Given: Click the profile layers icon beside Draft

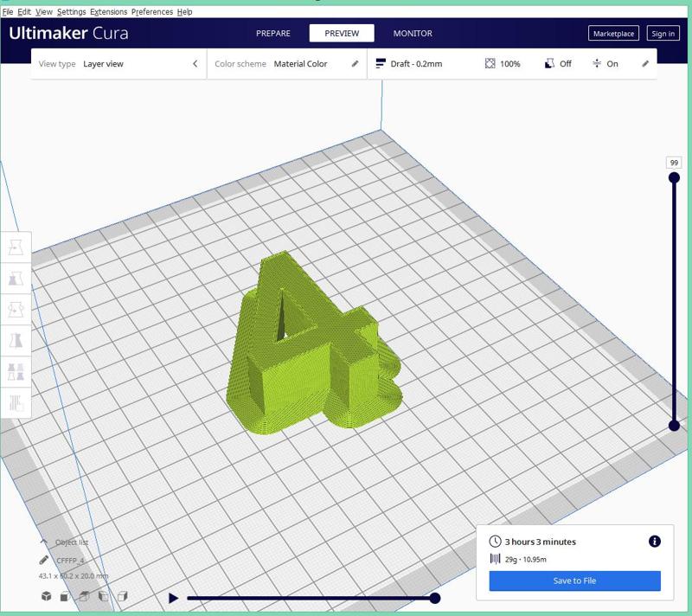Looking at the screenshot, I should (381, 63).
